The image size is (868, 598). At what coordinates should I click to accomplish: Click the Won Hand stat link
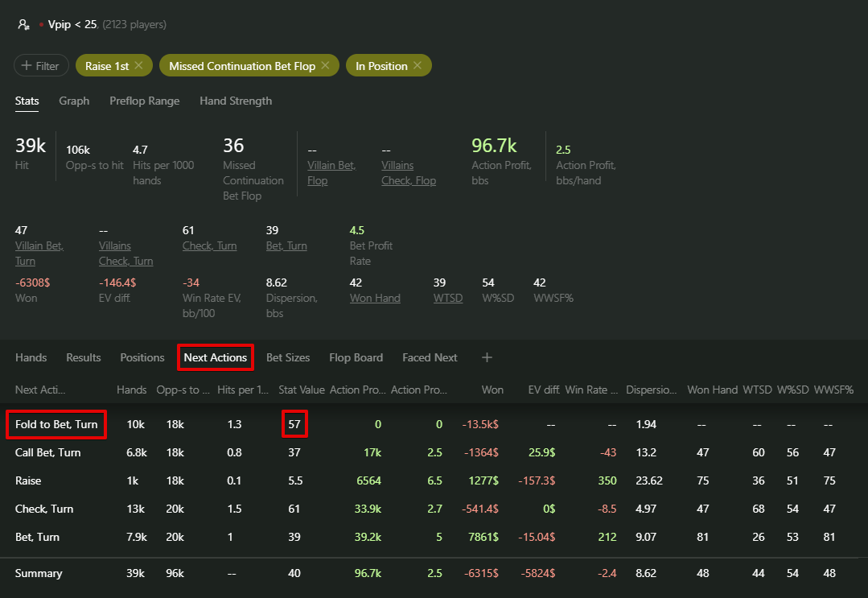[x=375, y=298]
